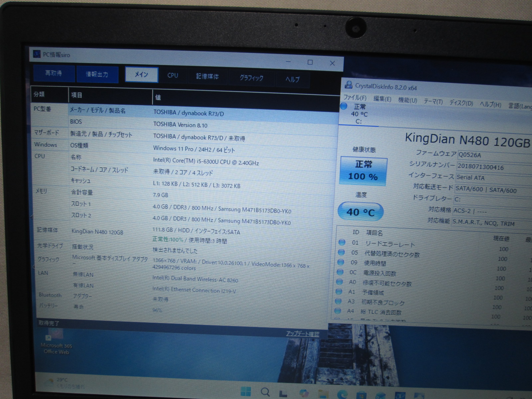Click the 対応機能 field S.M.A.R.T., NCQ, TRIM
Image resolution: width=532 pixels, height=399 pixels.
click(491, 222)
